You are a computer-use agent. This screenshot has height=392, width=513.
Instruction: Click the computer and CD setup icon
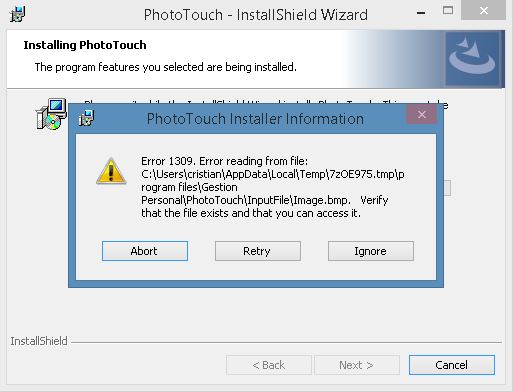click(x=51, y=114)
